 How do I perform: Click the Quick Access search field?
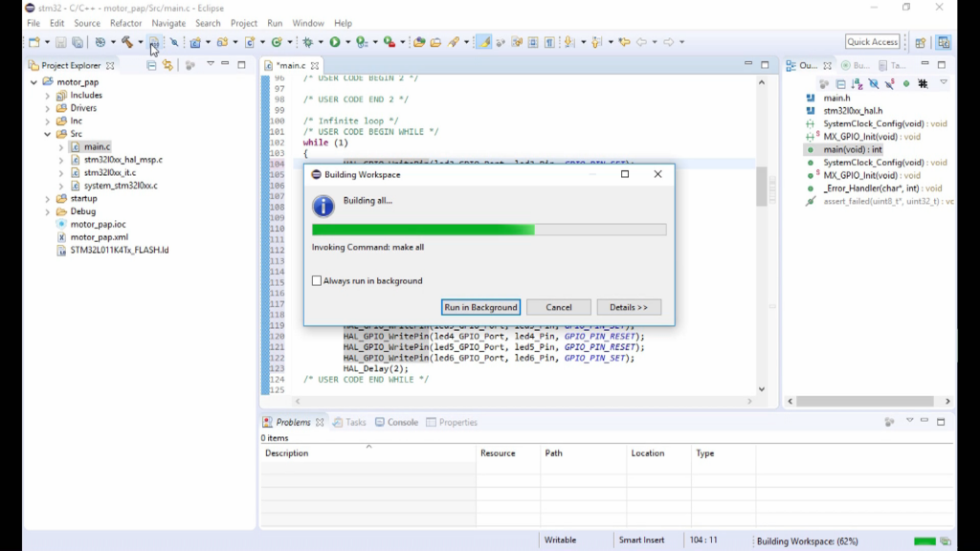(872, 42)
